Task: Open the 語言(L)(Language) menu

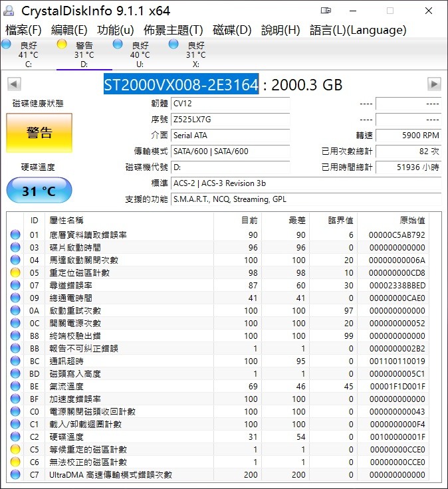Action: [358, 31]
